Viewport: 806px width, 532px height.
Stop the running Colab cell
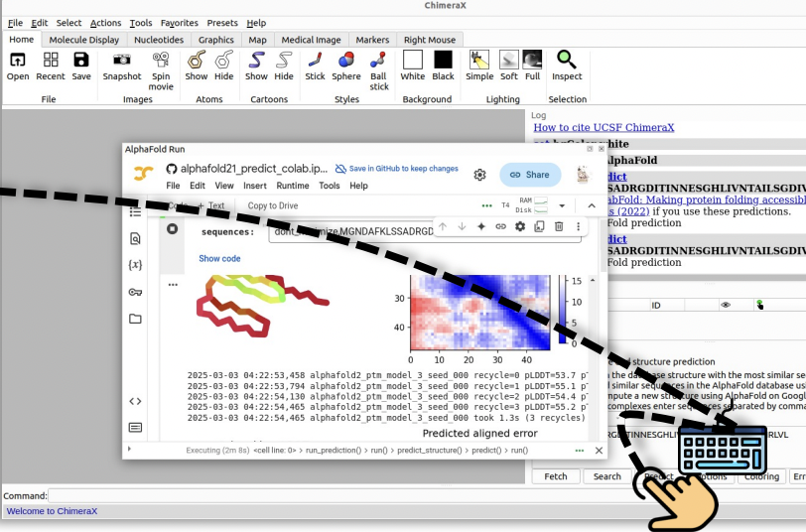point(172,228)
